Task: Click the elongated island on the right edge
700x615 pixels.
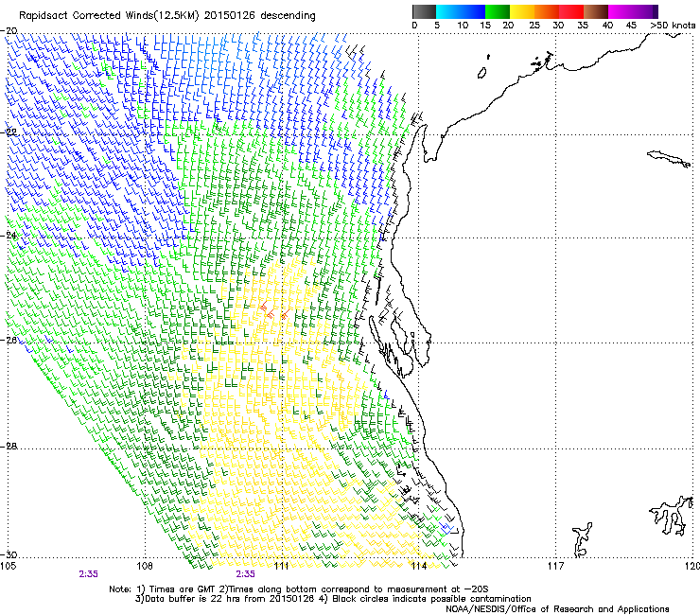Action: coord(669,159)
